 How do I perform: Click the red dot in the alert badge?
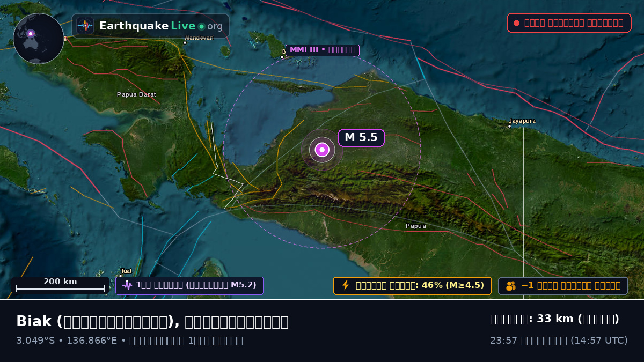[x=516, y=23]
